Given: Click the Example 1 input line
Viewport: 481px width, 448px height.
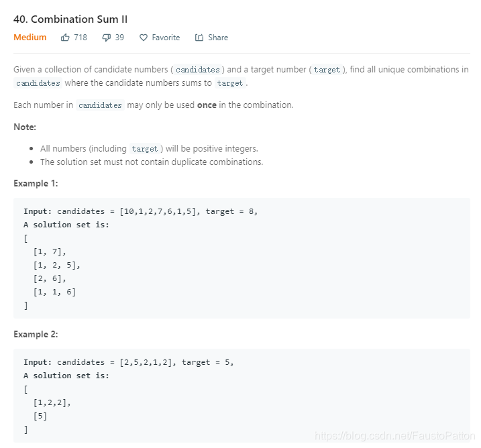Looking at the screenshot, I should (x=140, y=211).
